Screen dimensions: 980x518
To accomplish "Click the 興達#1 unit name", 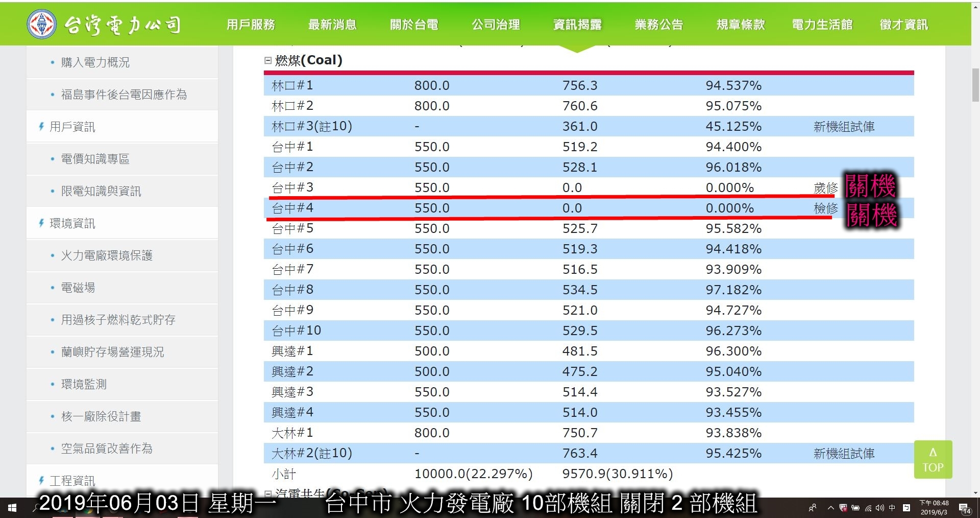I will (x=292, y=351).
